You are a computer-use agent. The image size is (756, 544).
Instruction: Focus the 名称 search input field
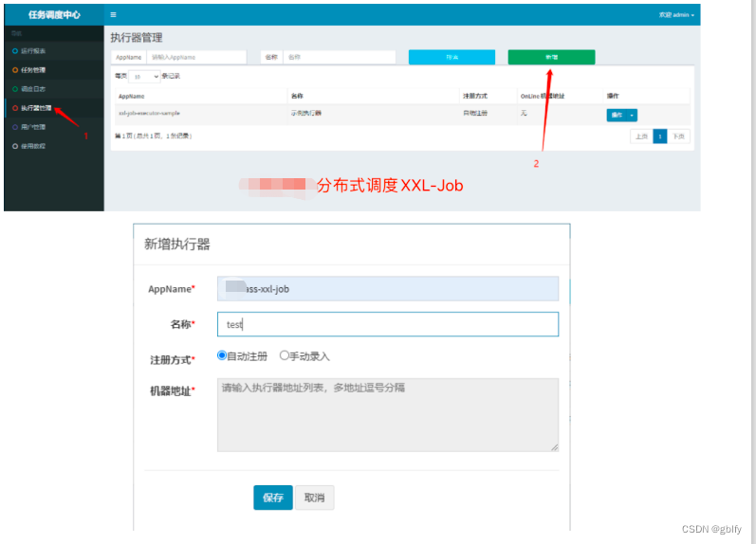pyautogui.click(x=340, y=57)
